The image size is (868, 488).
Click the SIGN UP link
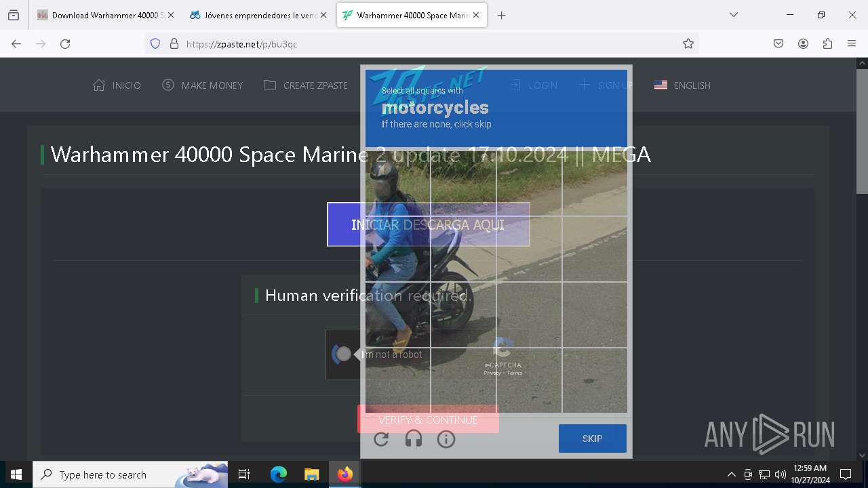click(606, 85)
